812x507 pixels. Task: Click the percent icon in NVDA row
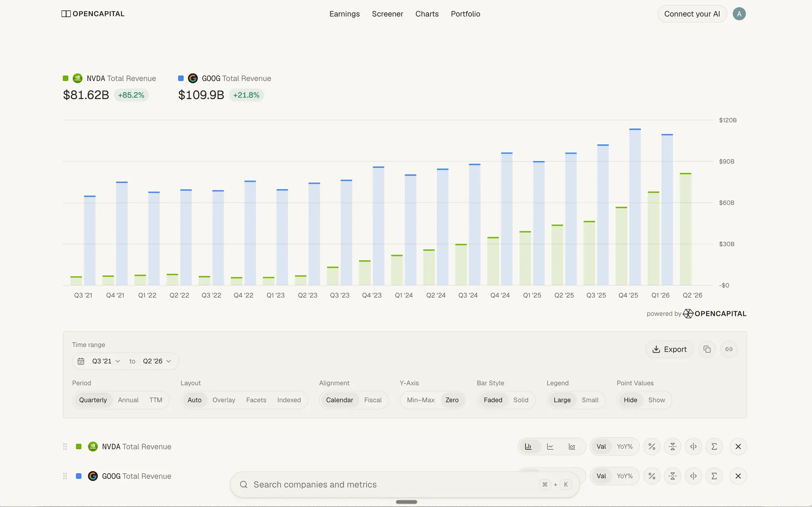[652, 446]
